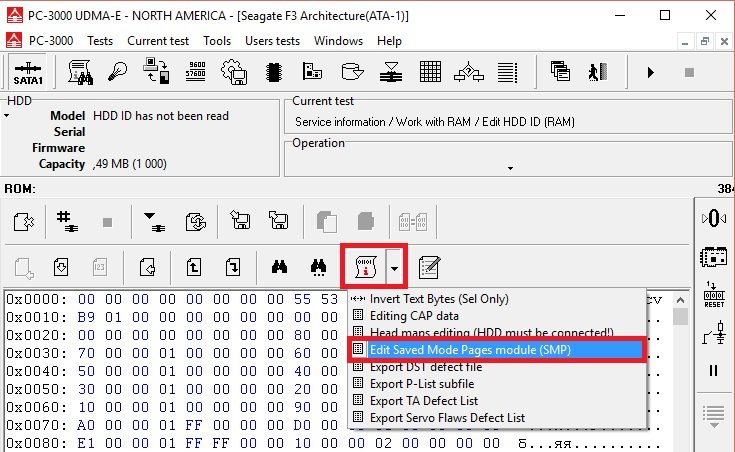
Task: Click the binoculars find icon
Action: click(279, 267)
